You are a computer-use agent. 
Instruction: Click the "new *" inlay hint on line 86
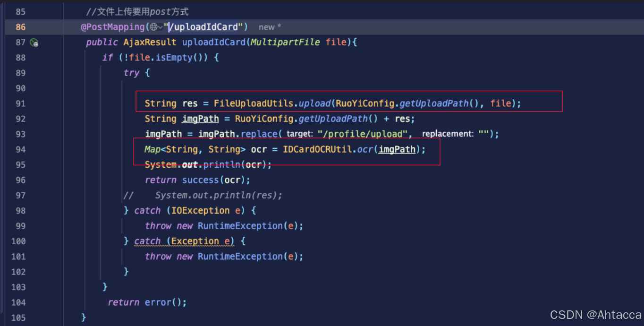pyautogui.click(x=270, y=27)
